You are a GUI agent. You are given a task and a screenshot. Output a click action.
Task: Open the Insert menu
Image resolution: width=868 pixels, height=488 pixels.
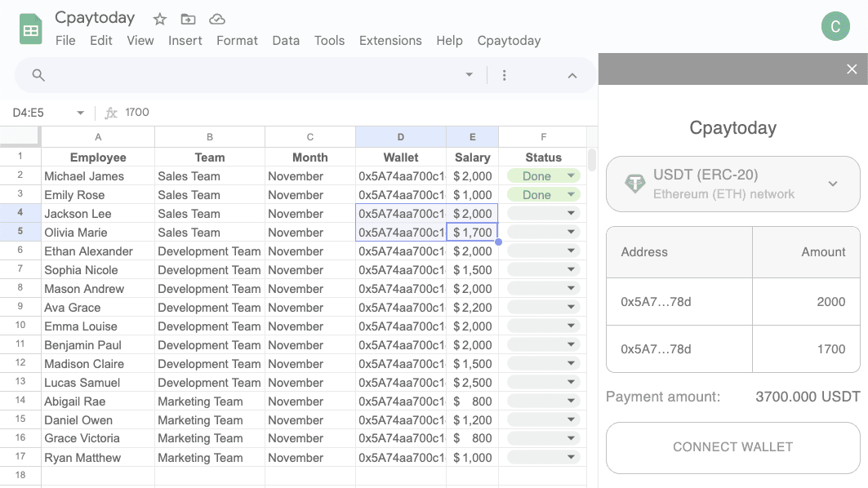[x=185, y=40]
